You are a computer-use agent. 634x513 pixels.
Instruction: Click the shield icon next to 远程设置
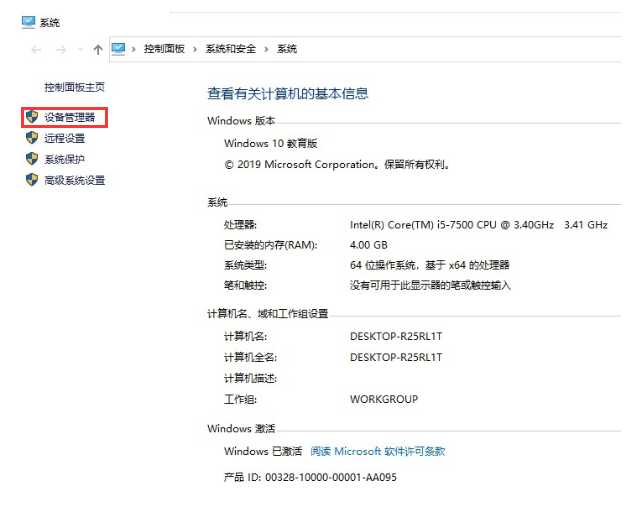(32, 138)
